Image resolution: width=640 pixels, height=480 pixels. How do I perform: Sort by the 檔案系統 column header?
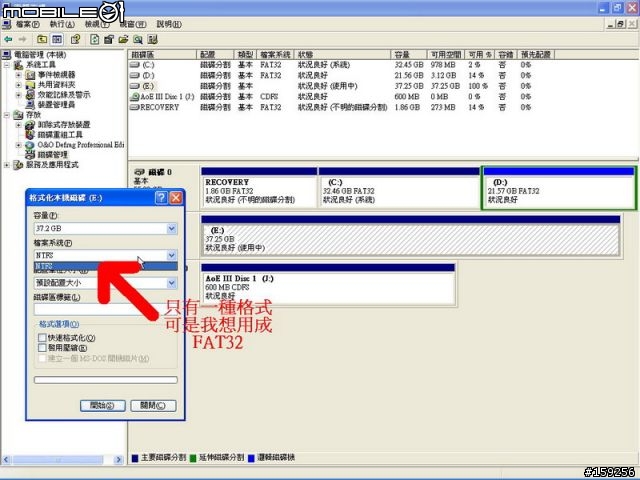(276, 55)
